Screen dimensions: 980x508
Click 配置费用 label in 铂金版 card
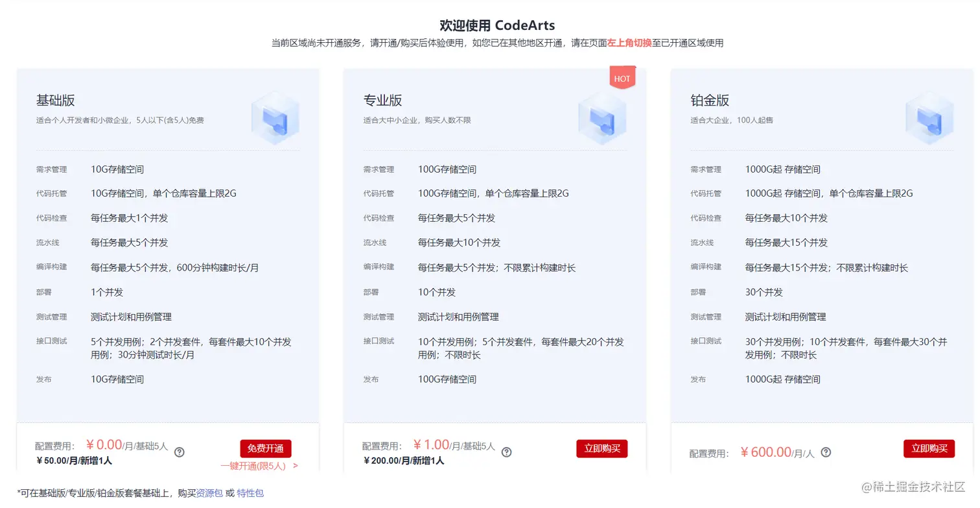(x=710, y=454)
